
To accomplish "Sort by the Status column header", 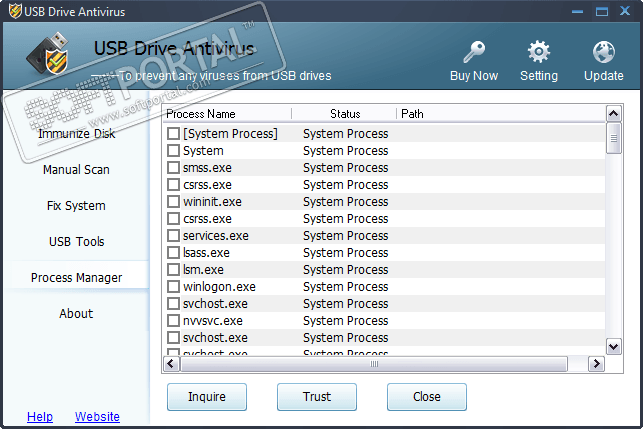I will click(344, 114).
